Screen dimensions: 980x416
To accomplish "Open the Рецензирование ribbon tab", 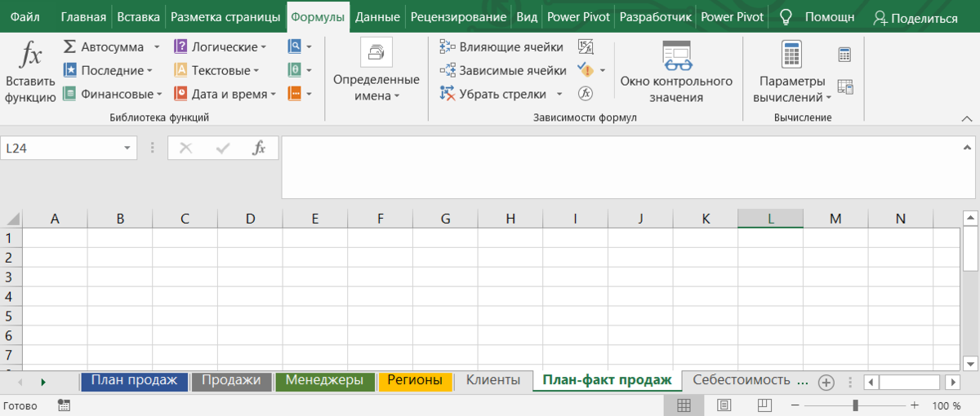I will [458, 16].
